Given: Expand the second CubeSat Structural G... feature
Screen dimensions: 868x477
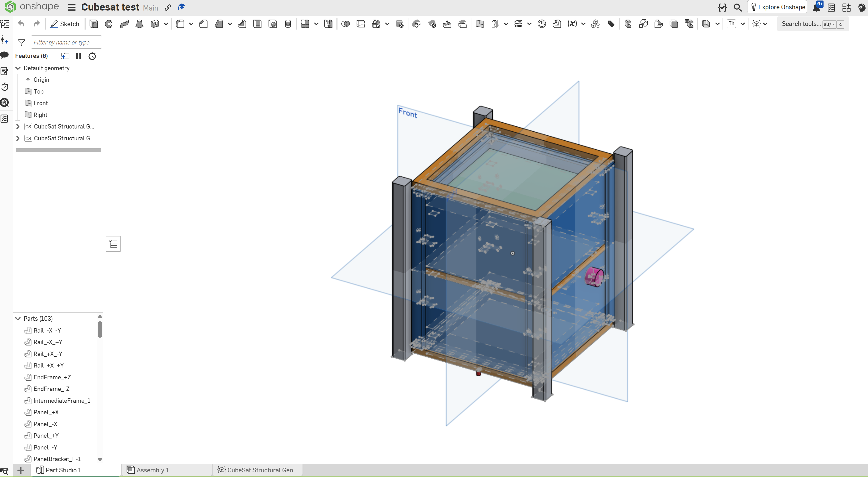Looking at the screenshot, I should pos(18,138).
